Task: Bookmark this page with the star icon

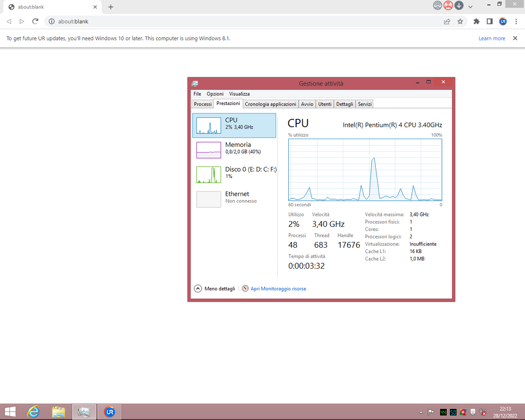Action: tap(460, 22)
